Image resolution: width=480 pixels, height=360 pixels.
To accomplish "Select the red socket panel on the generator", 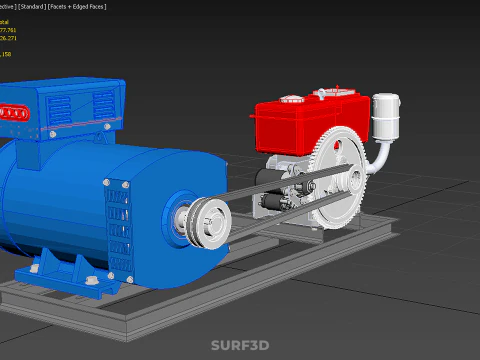I will point(14,113).
